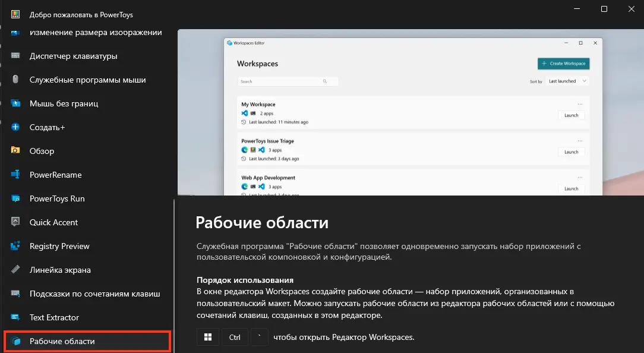Select Служебные программы мыши in the list
The image size is (644, 353).
(87, 80)
